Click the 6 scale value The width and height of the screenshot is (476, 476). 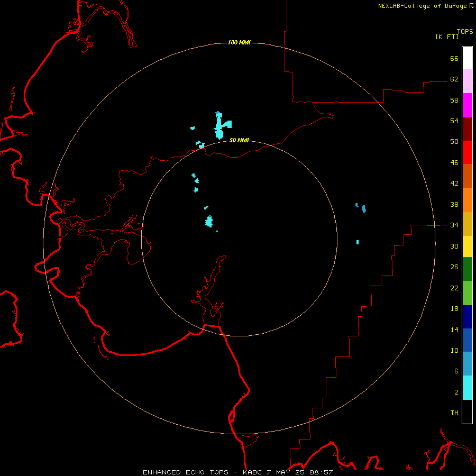(456, 371)
